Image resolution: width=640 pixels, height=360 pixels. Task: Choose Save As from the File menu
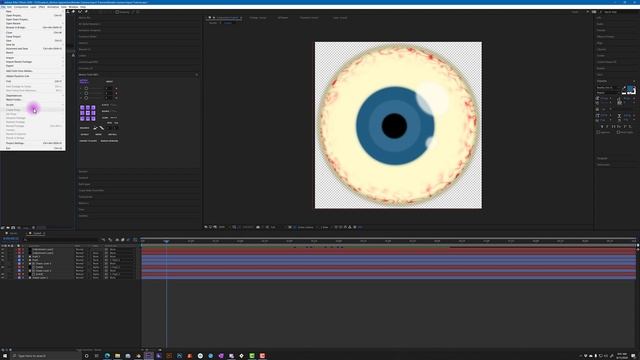33,44
